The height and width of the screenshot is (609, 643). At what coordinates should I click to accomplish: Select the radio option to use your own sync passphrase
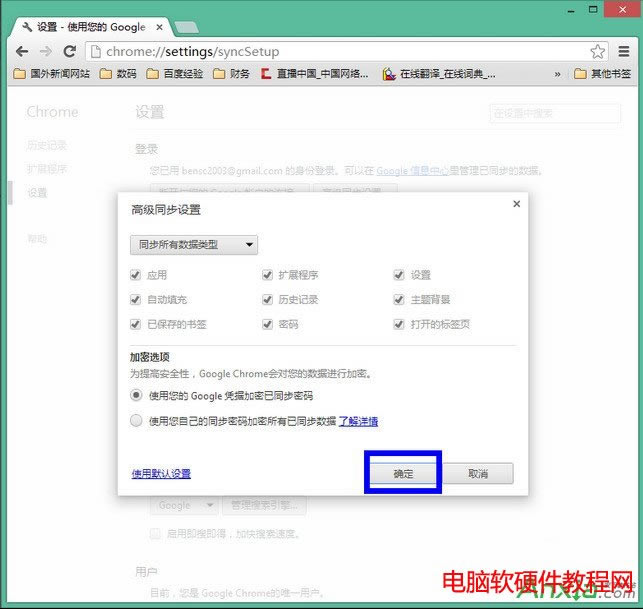tap(136, 420)
